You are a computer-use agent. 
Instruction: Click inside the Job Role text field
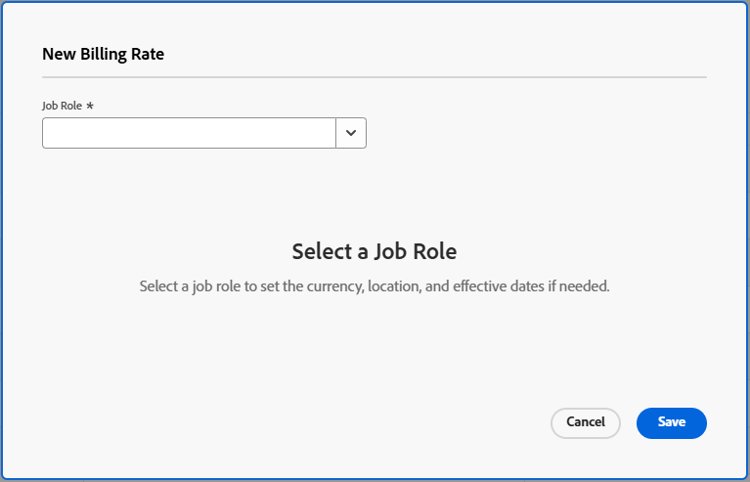point(189,133)
